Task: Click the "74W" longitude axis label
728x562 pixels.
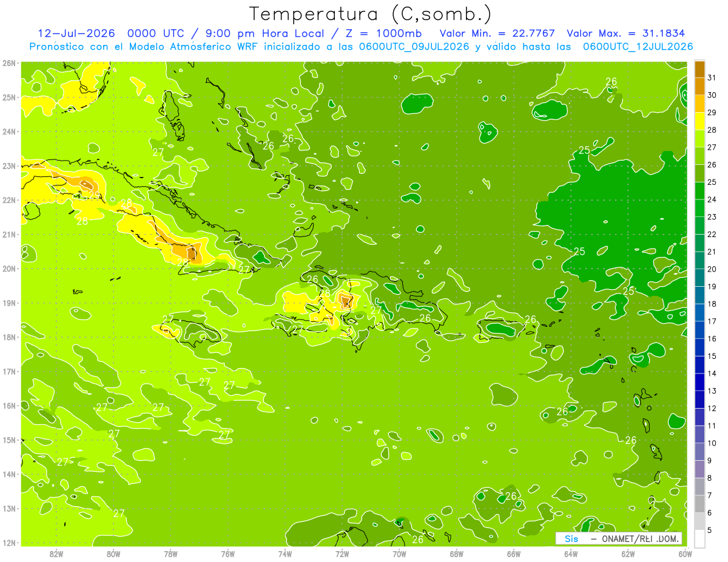Action: point(285,554)
